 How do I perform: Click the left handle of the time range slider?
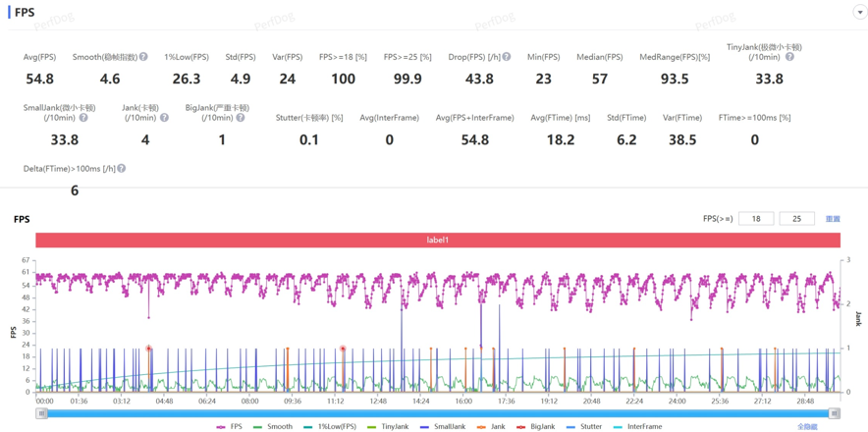(41, 413)
